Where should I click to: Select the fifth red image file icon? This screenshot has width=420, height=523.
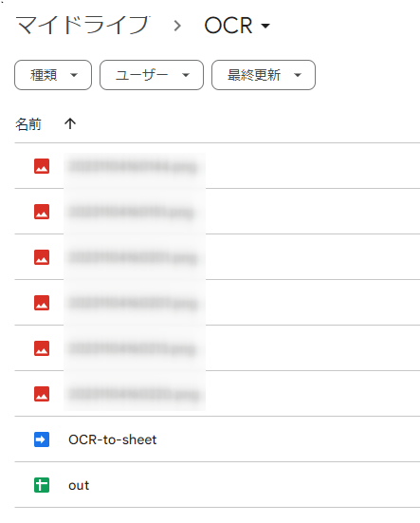[x=42, y=348]
